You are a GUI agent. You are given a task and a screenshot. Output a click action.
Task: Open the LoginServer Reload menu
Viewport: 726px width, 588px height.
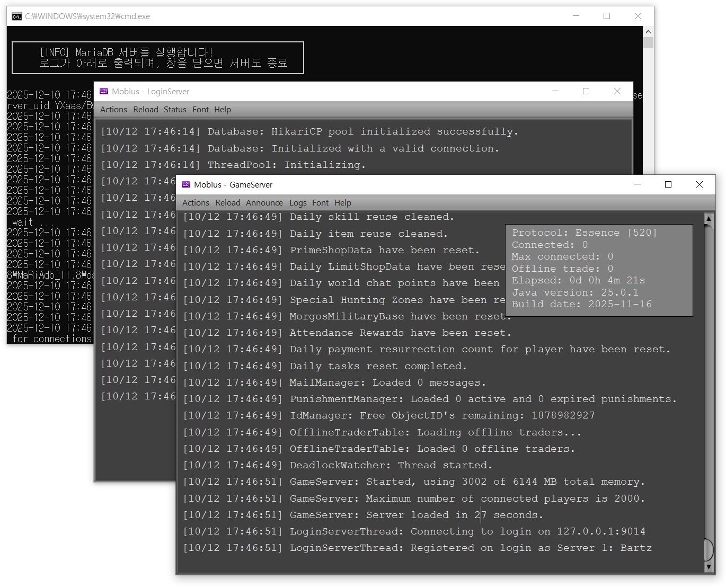[x=146, y=109]
